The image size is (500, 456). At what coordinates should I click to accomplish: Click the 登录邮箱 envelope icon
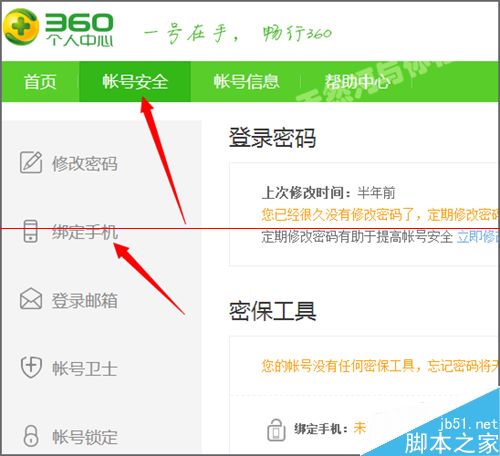31,299
